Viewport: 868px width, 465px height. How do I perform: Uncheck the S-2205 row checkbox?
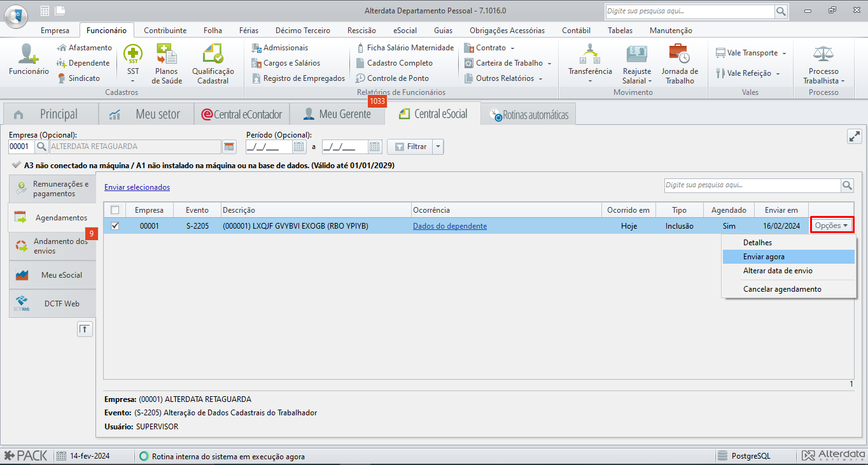(115, 225)
